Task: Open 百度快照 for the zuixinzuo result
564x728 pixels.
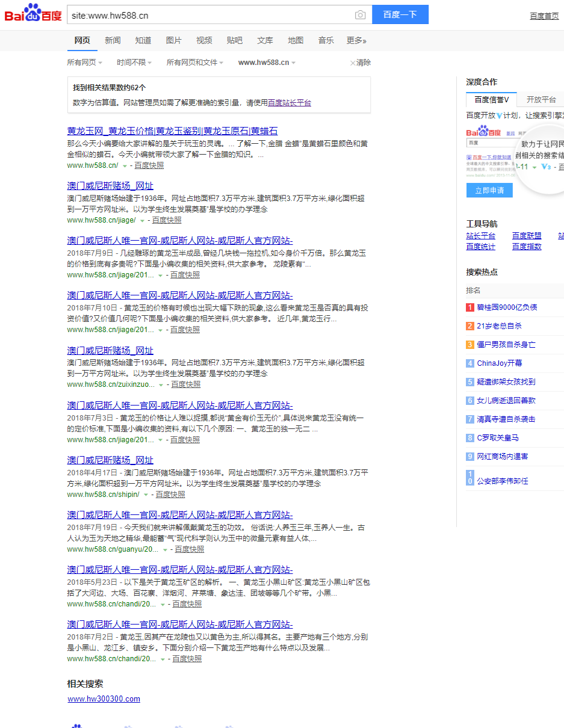Action: point(186,384)
